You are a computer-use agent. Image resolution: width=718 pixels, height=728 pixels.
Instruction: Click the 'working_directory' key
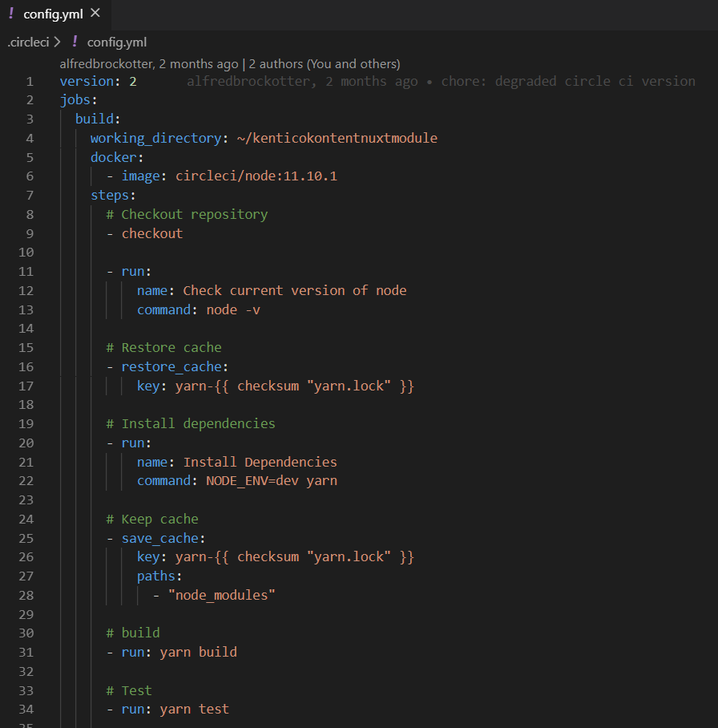point(156,139)
